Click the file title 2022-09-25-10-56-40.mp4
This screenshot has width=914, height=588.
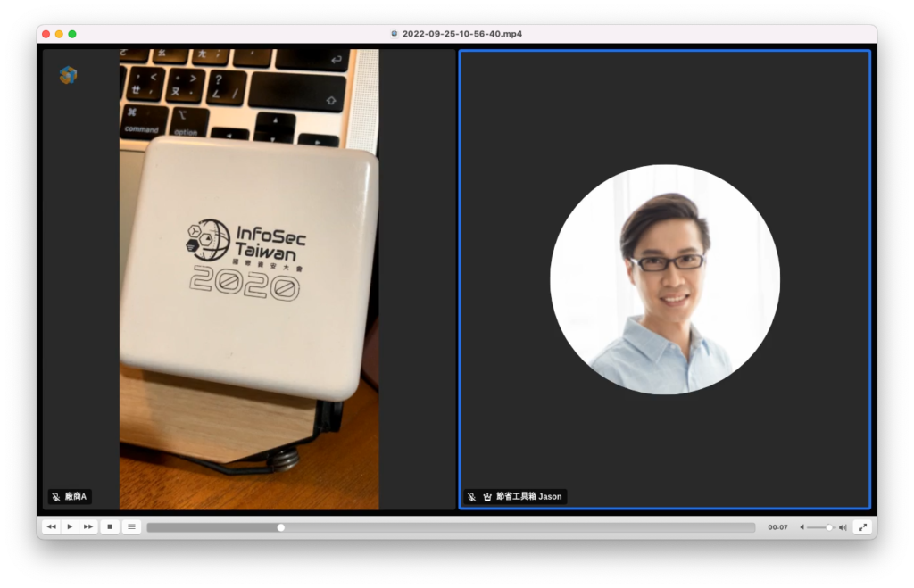click(x=462, y=34)
